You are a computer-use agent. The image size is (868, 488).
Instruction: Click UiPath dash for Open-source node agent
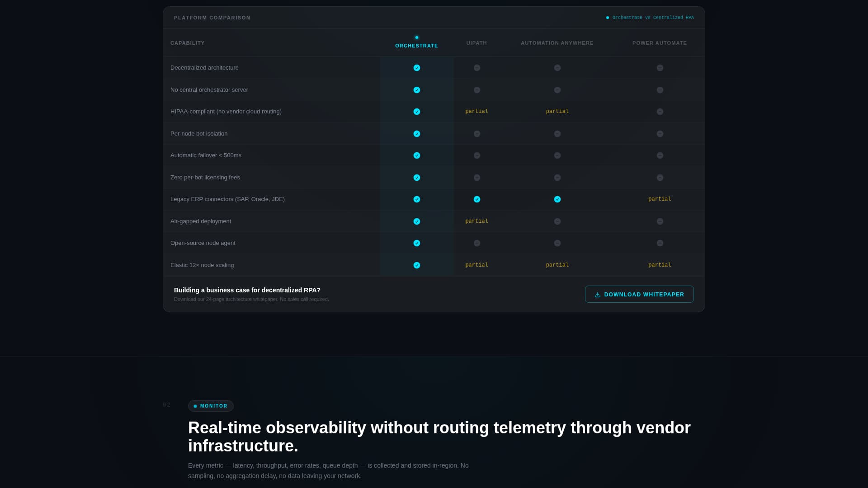pyautogui.click(x=477, y=243)
